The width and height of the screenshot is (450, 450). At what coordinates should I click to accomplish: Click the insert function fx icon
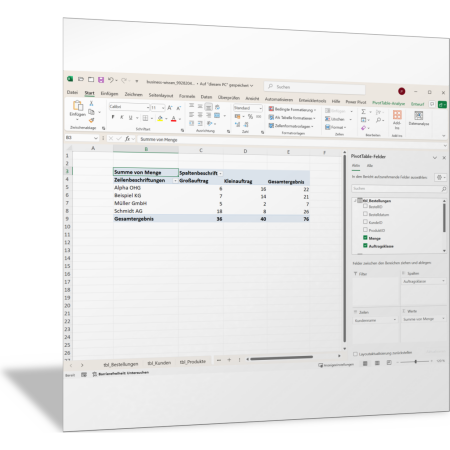click(x=127, y=139)
